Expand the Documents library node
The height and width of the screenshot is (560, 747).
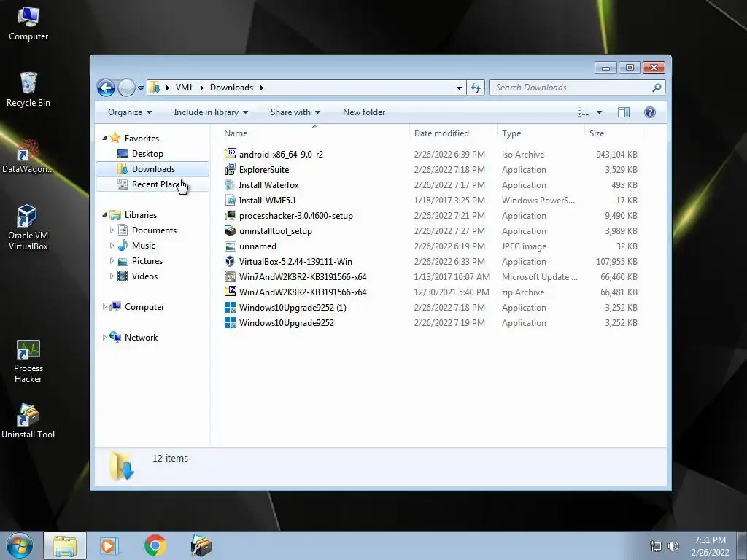pyautogui.click(x=112, y=230)
